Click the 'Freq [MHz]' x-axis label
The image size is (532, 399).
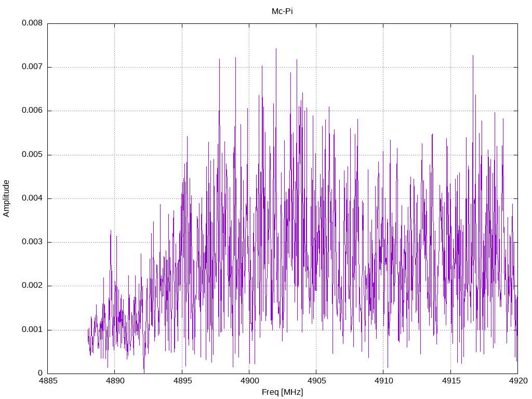pyautogui.click(x=282, y=392)
